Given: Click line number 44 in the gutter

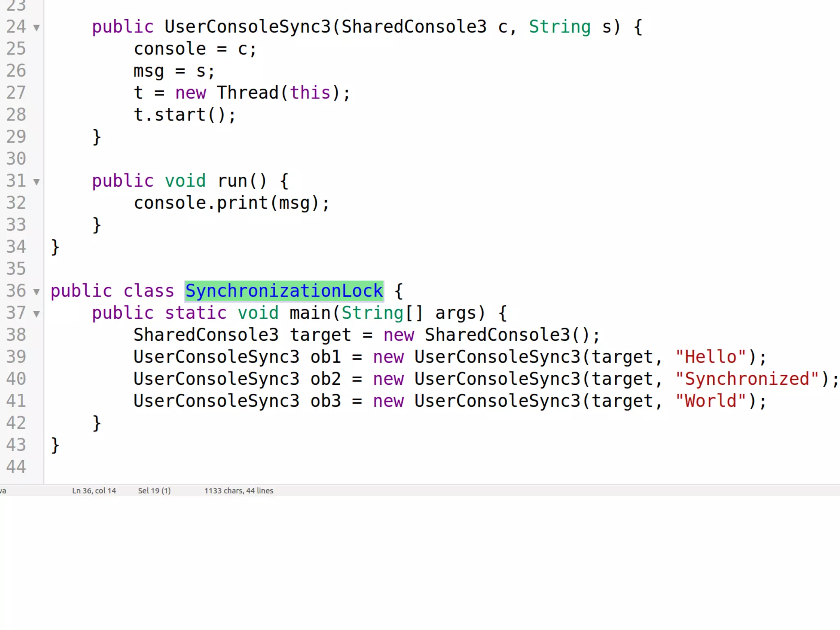Looking at the screenshot, I should [x=16, y=467].
